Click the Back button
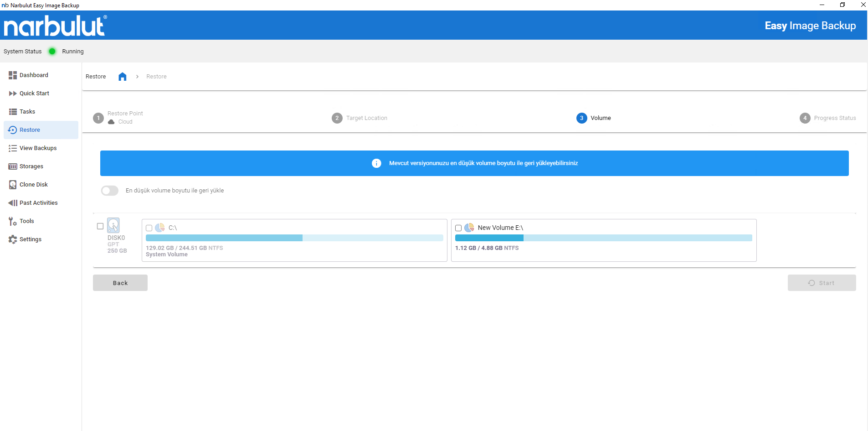868x431 pixels. click(120, 283)
